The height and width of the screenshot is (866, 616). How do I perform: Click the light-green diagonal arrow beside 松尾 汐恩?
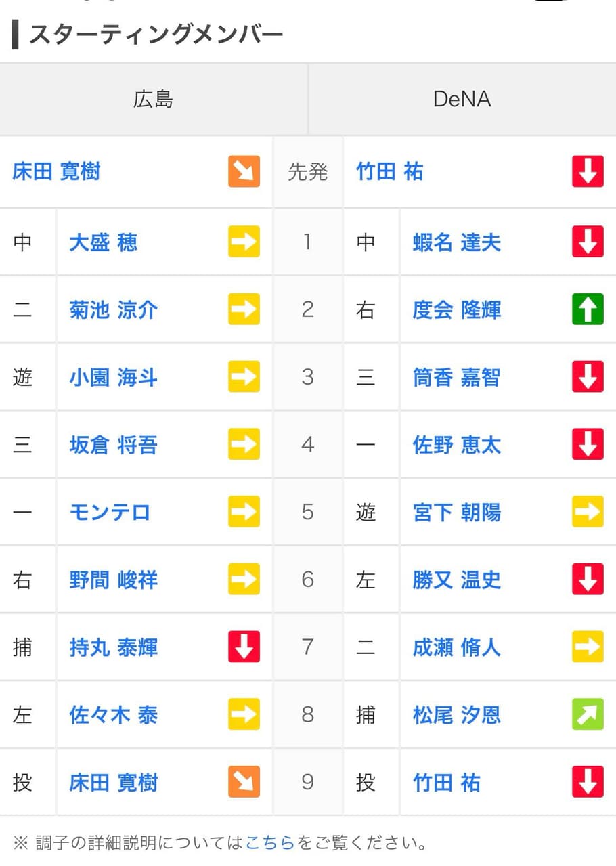(588, 715)
